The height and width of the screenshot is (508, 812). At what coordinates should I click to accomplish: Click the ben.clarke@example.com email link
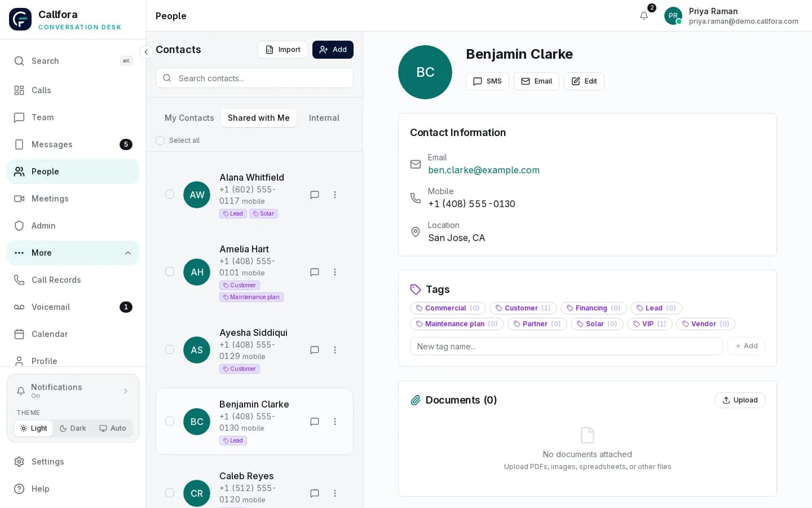click(x=484, y=170)
